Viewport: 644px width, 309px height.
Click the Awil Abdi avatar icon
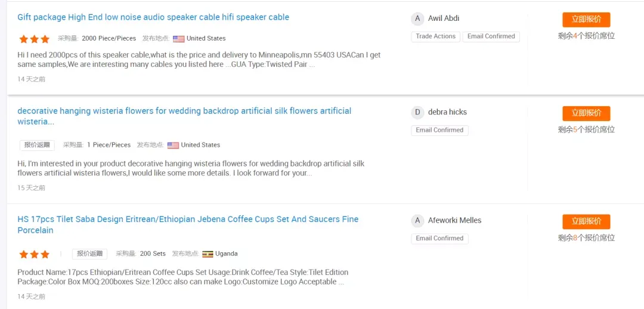(417, 18)
